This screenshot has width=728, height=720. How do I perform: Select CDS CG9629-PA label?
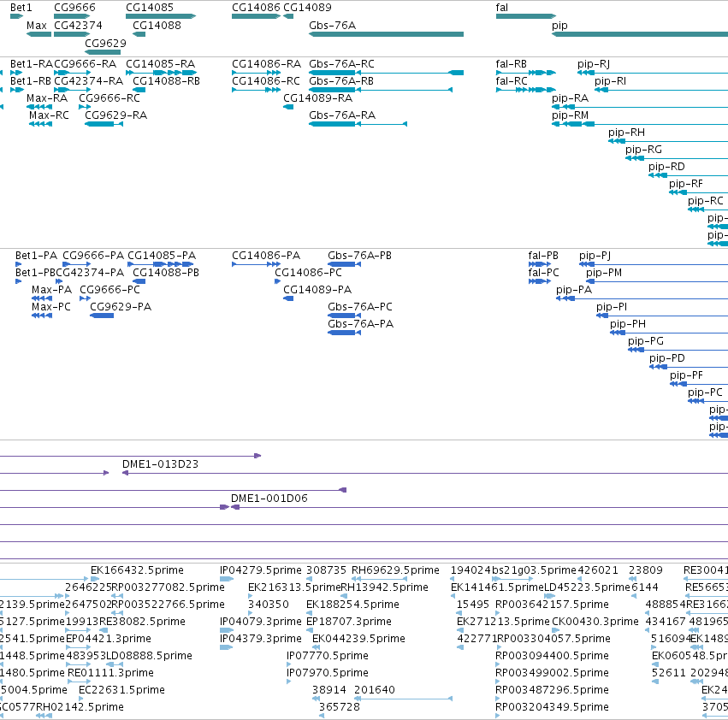click(121, 307)
